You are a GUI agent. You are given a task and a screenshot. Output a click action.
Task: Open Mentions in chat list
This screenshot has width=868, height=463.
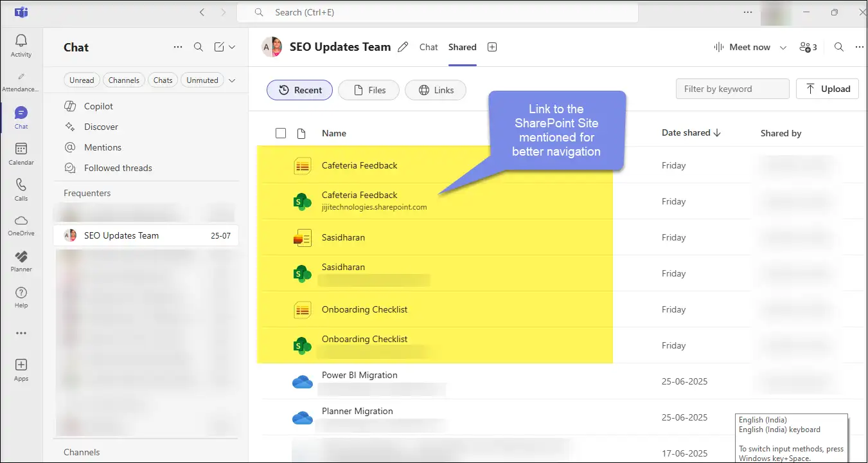(103, 147)
